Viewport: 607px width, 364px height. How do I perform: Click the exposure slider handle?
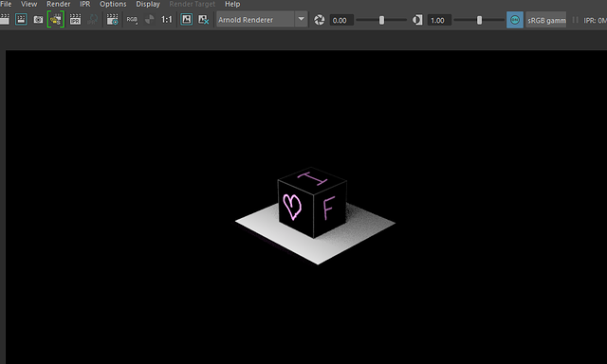pos(381,20)
